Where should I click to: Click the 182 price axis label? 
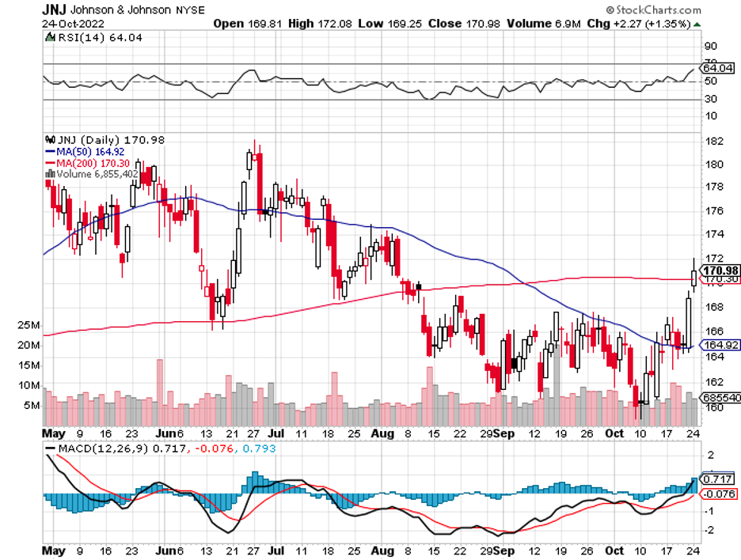713,141
